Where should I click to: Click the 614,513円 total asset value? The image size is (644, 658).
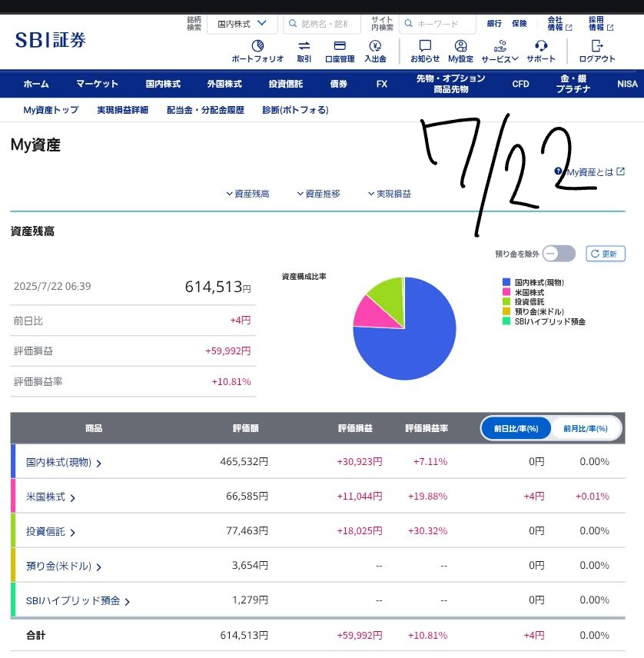[217, 287]
